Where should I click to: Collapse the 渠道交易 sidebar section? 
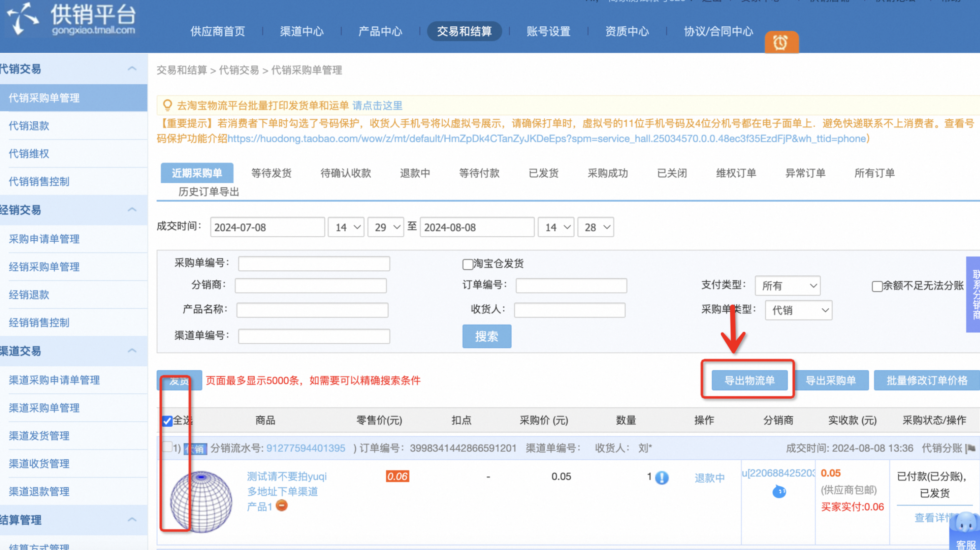coord(132,351)
